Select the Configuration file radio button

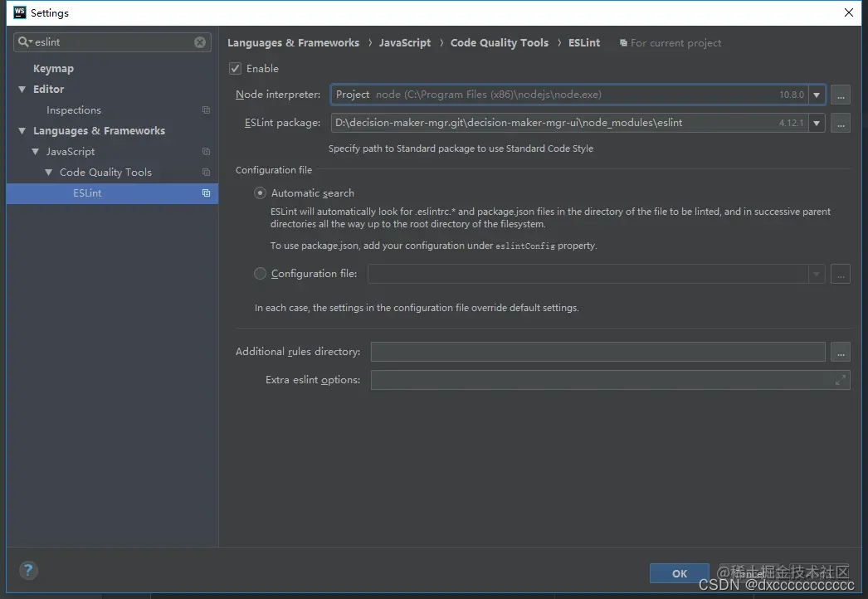(260, 274)
